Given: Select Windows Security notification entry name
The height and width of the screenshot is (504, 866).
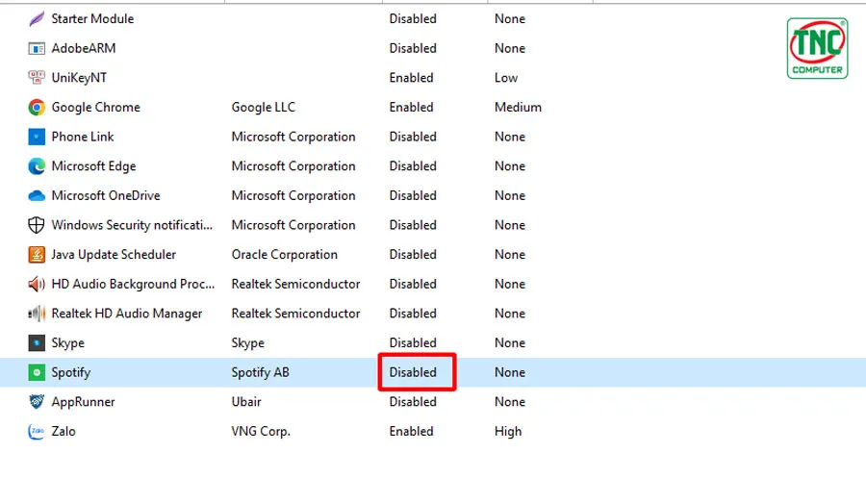Looking at the screenshot, I should click(x=132, y=225).
